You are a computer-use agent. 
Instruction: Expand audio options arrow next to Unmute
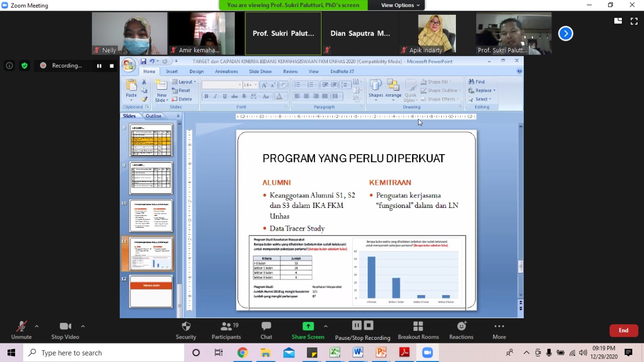click(x=36, y=326)
